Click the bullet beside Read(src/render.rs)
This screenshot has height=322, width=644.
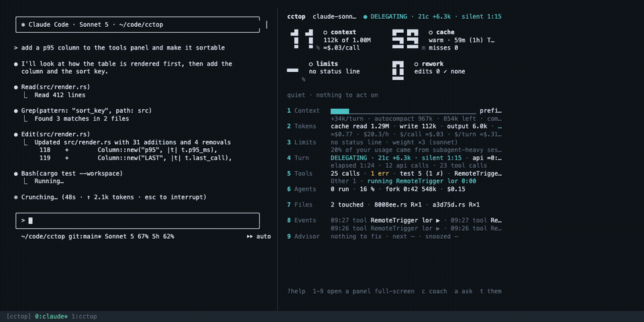click(x=15, y=87)
